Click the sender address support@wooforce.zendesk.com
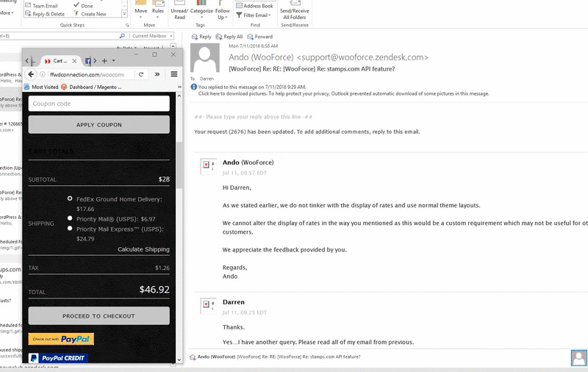Screen dimensions: 588x372 362,57
